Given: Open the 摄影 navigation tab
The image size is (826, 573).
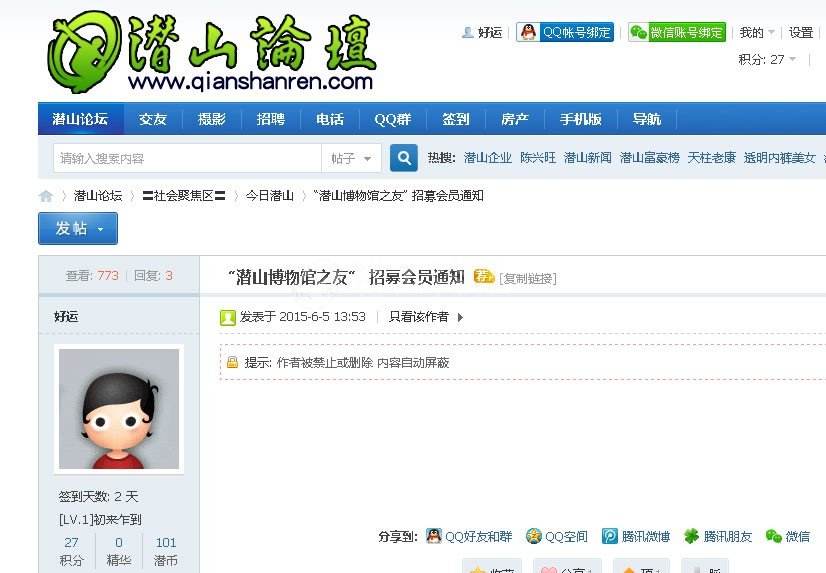Looking at the screenshot, I should coord(212,119).
